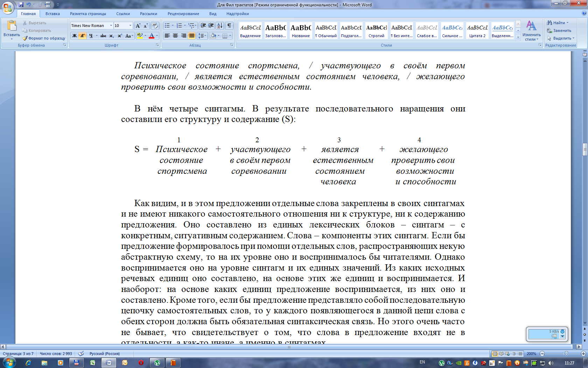
Task: Switch to the Вставка tab
Action: 52,14
